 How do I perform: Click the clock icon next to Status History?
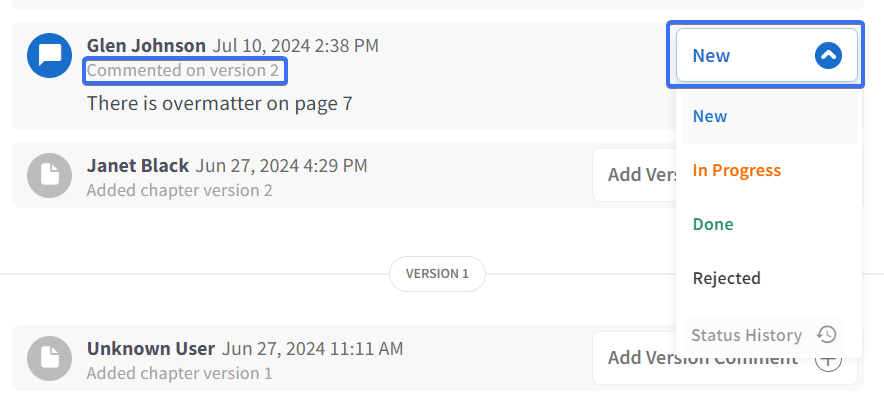(826, 335)
